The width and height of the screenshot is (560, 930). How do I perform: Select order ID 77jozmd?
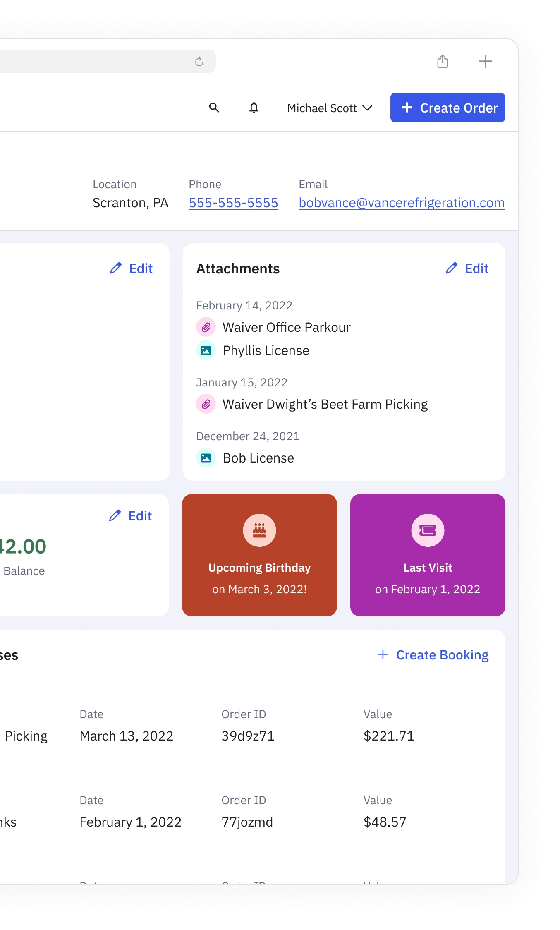pos(247,822)
